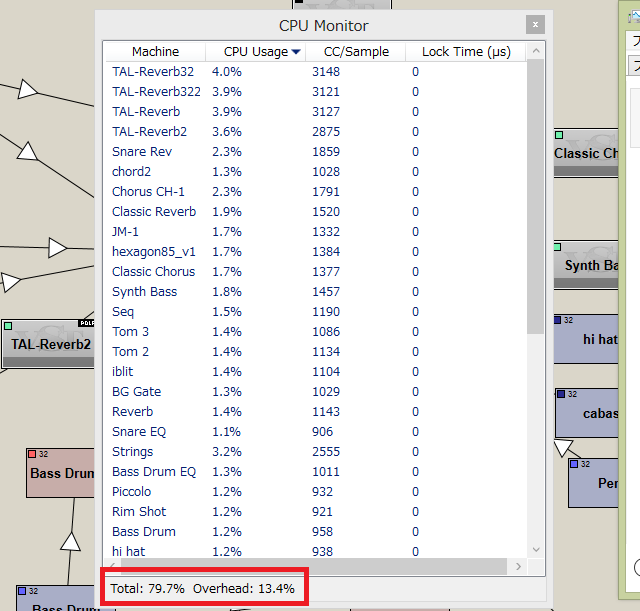Click the LED square on the cabasa machine
Screen dimensions: 640x611
tap(561, 394)
